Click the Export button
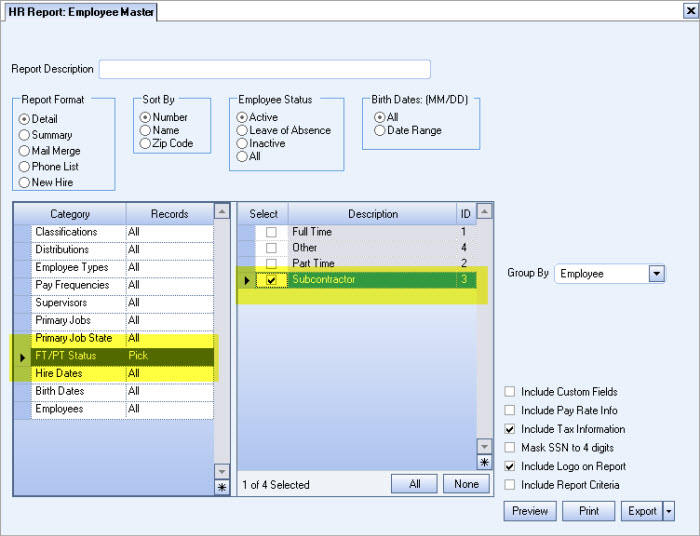 (642, 511)
